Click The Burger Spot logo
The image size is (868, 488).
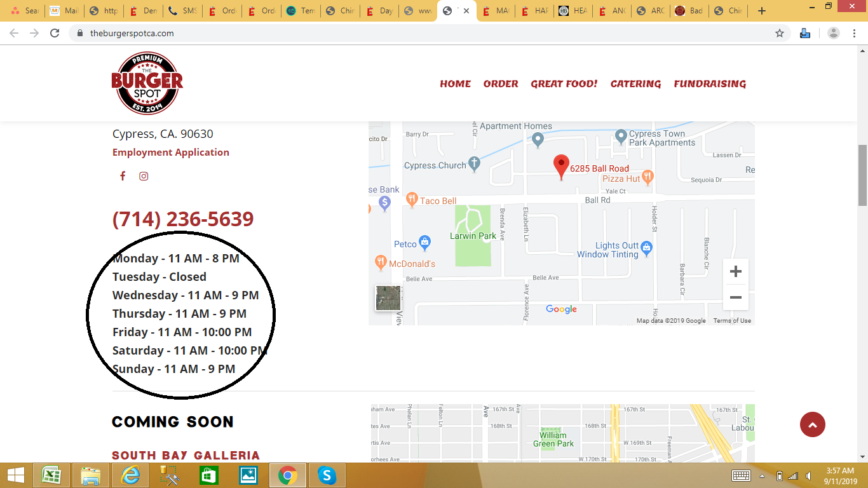(147, 83)
